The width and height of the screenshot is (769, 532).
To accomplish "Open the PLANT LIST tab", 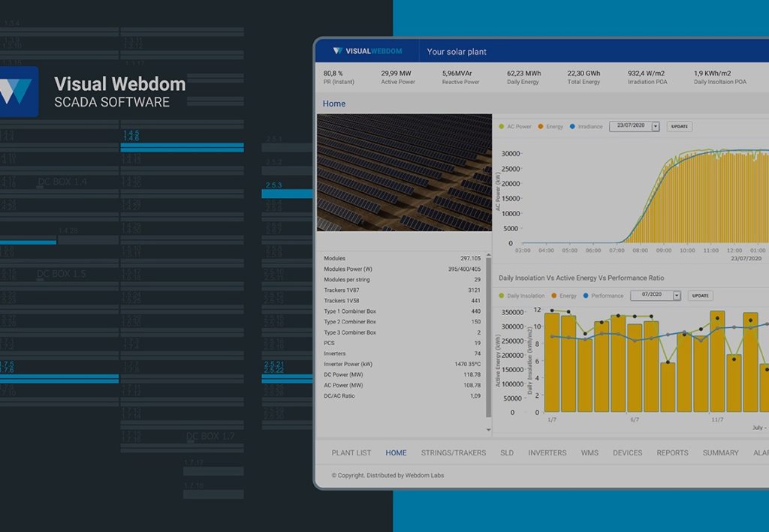I will [x=351, y=452].
